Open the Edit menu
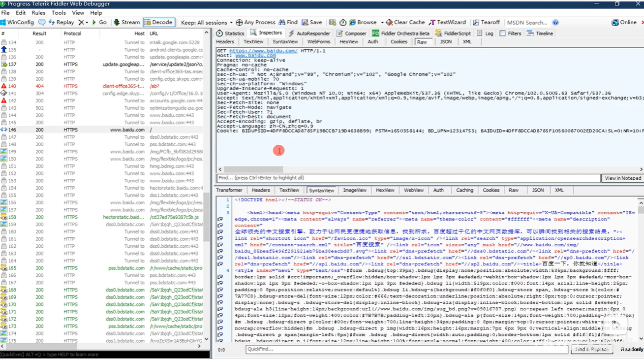 21,13
